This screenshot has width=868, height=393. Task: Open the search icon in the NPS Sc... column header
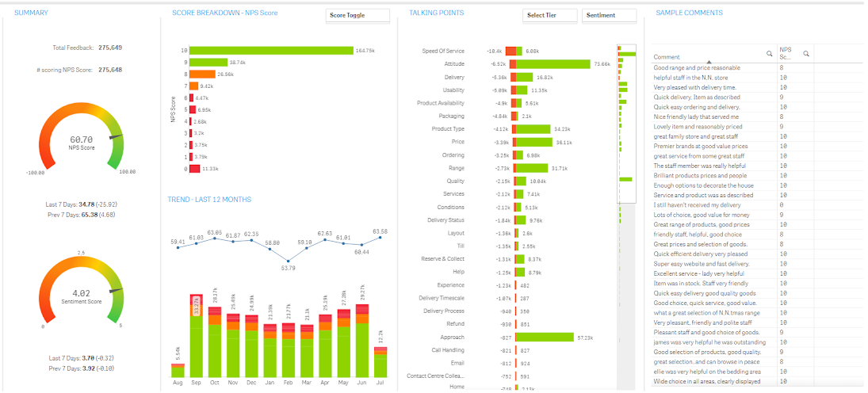[x=806, y=54]
